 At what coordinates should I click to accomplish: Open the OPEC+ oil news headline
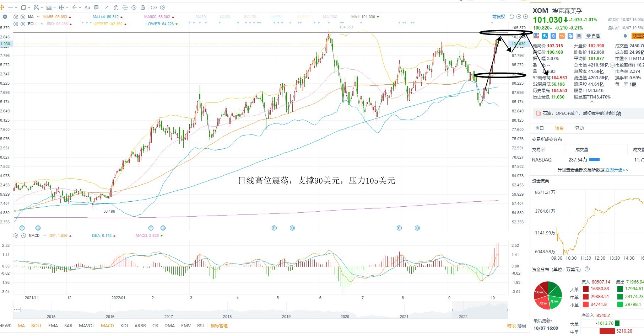(582, 113)
